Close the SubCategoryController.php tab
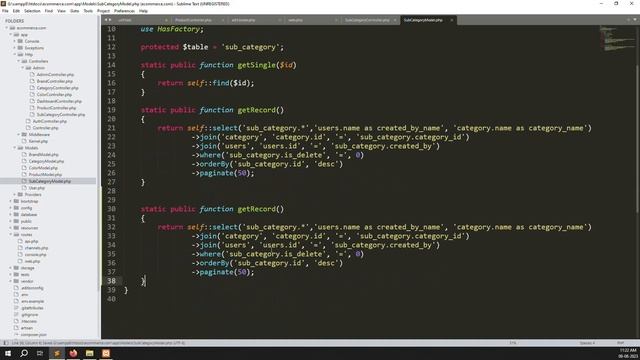640x360 pixels. 395,20
